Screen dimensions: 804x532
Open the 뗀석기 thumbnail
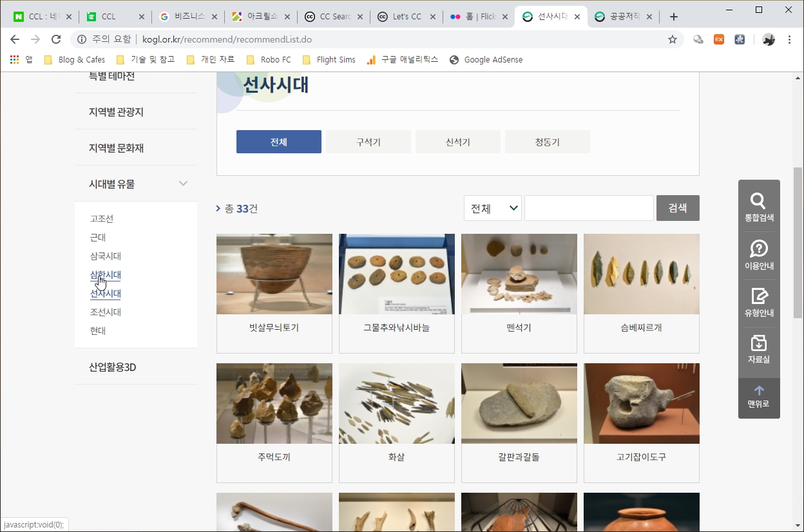click(x=519, y=274)
